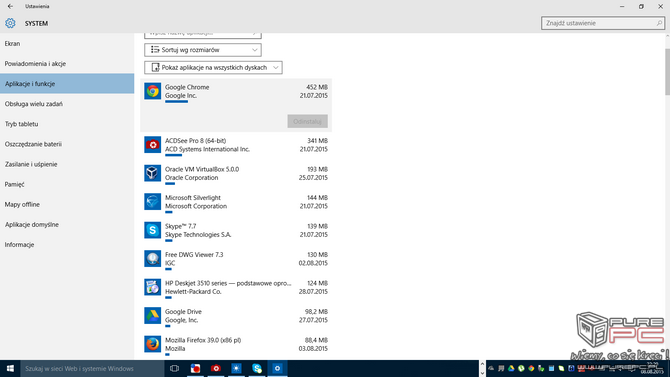Open the blue sun icon taskbar app
This screenshot has height=377, width=670.
[x=236, y=368]
